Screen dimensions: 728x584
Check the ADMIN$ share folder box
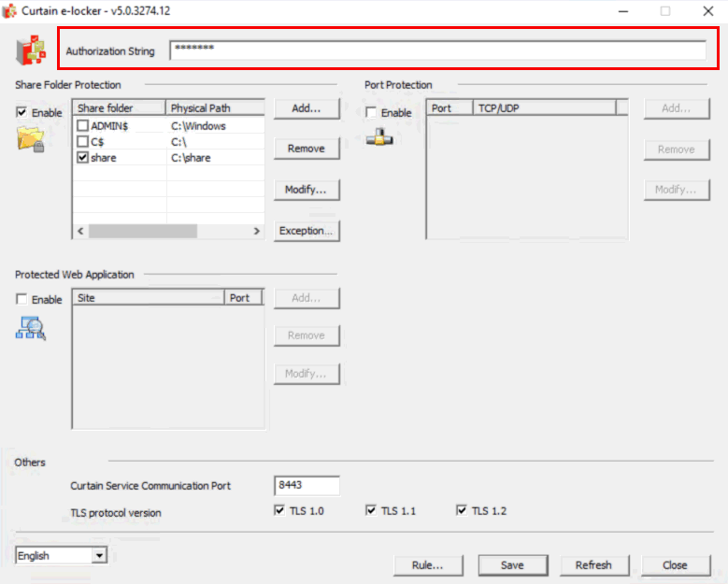point(83,126)
